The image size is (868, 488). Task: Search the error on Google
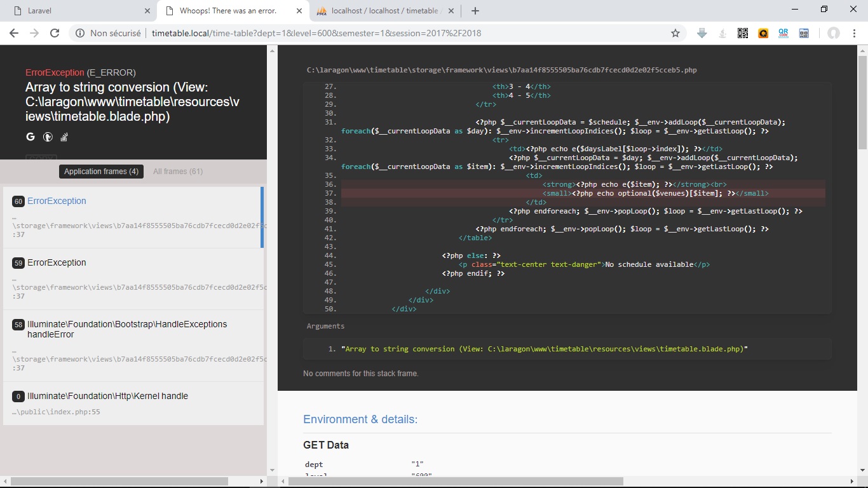[30, 137]
